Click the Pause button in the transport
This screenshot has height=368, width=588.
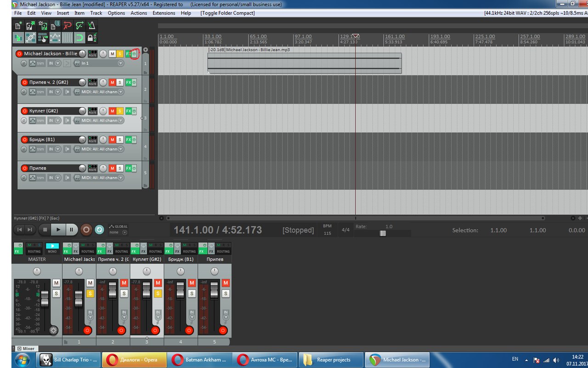point(72,229)
